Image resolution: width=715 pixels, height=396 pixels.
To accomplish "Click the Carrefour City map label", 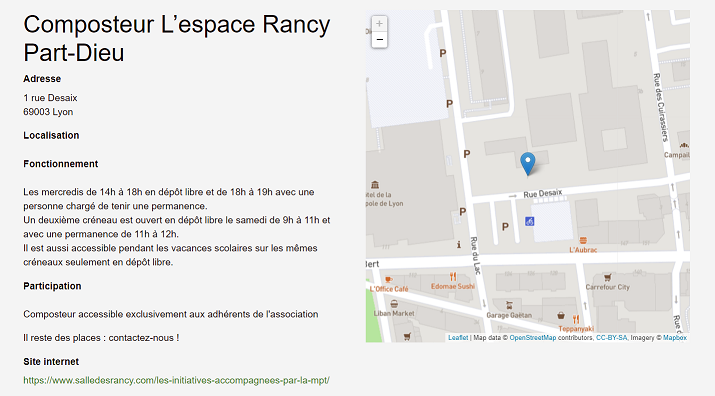I will click(607, 287).
